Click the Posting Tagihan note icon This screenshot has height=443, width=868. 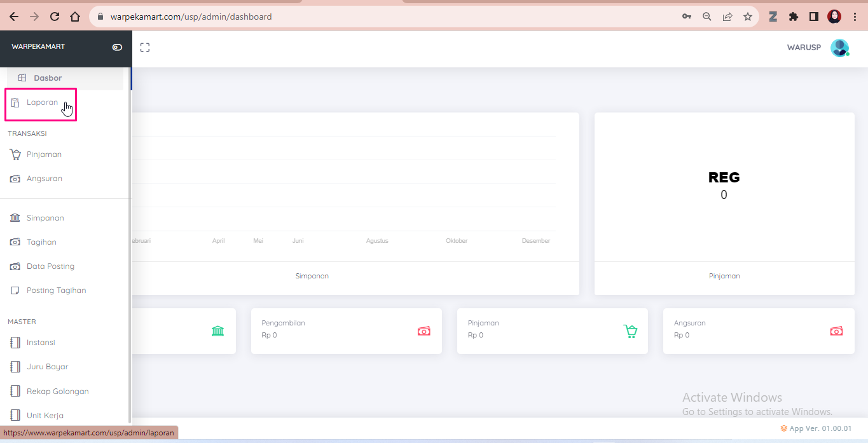[x=15, y=290]
